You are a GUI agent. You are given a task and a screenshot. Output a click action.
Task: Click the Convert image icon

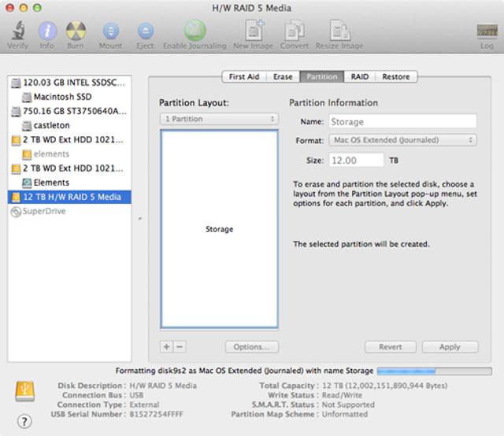295,32
